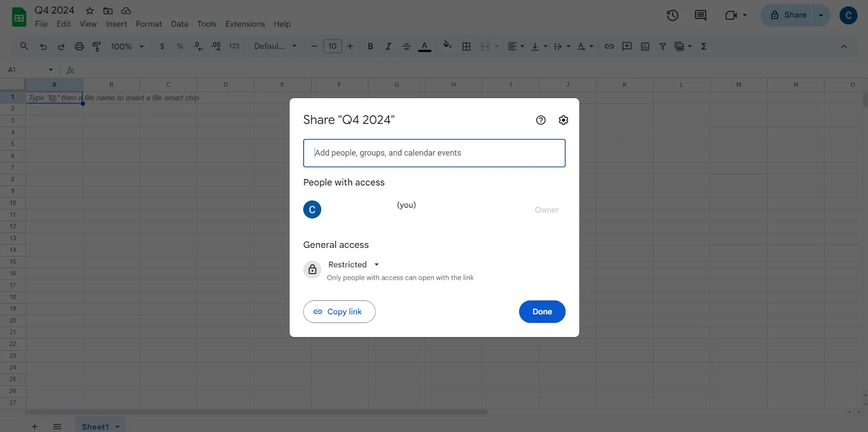Apply percent format icon
The image size is (868, 432).
pyautogui.click(x=180, y=47)
